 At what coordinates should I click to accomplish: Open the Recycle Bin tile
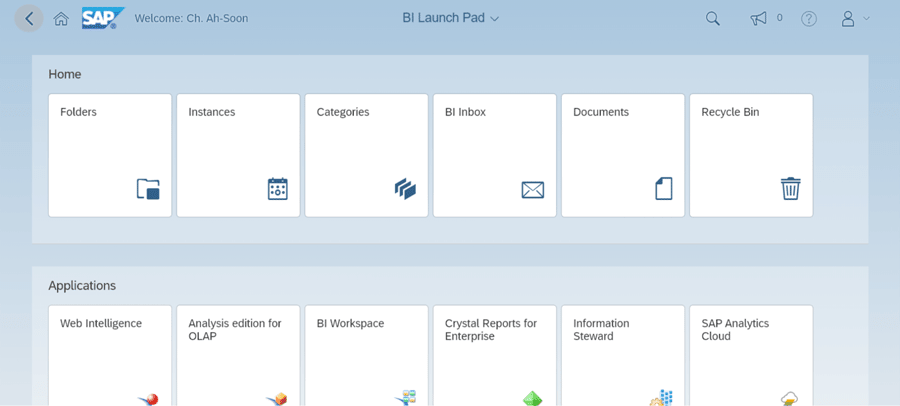(751, 156)
